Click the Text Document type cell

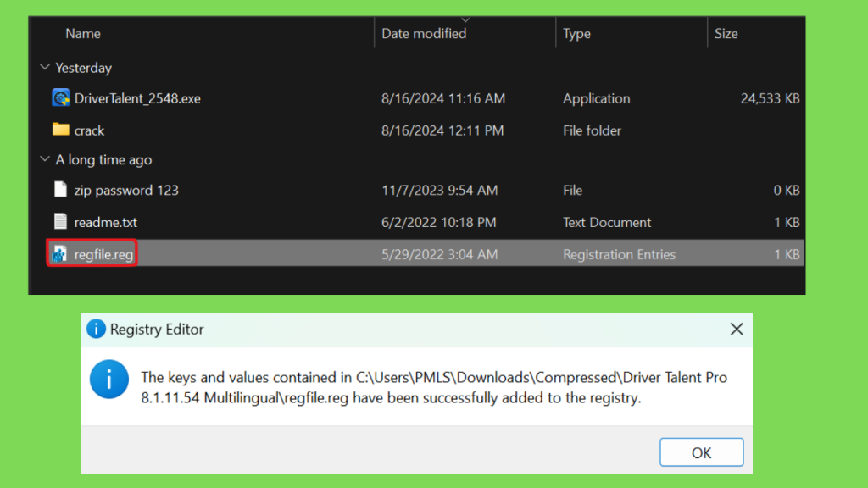point(607,223)
